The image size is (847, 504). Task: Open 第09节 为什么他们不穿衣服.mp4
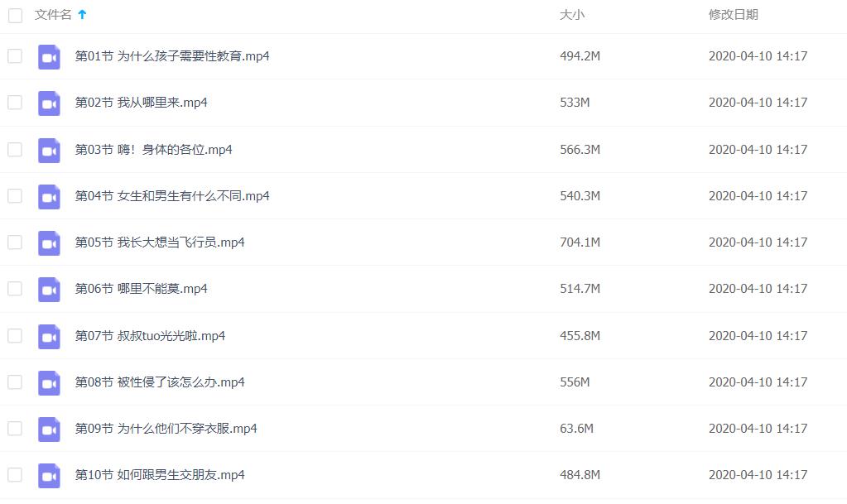pyautogui.click(x=166, y=429)
